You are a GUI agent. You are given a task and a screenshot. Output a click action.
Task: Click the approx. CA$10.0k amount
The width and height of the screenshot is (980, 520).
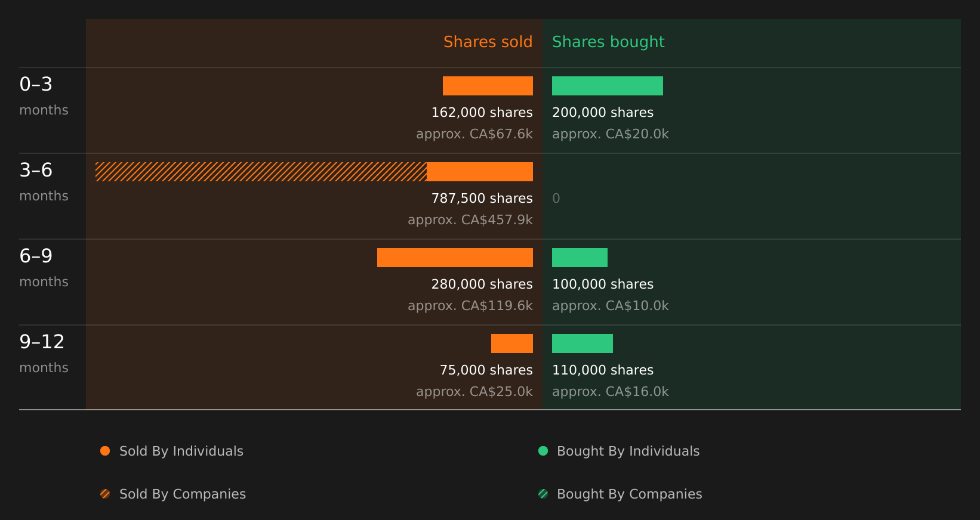(611, 306)
